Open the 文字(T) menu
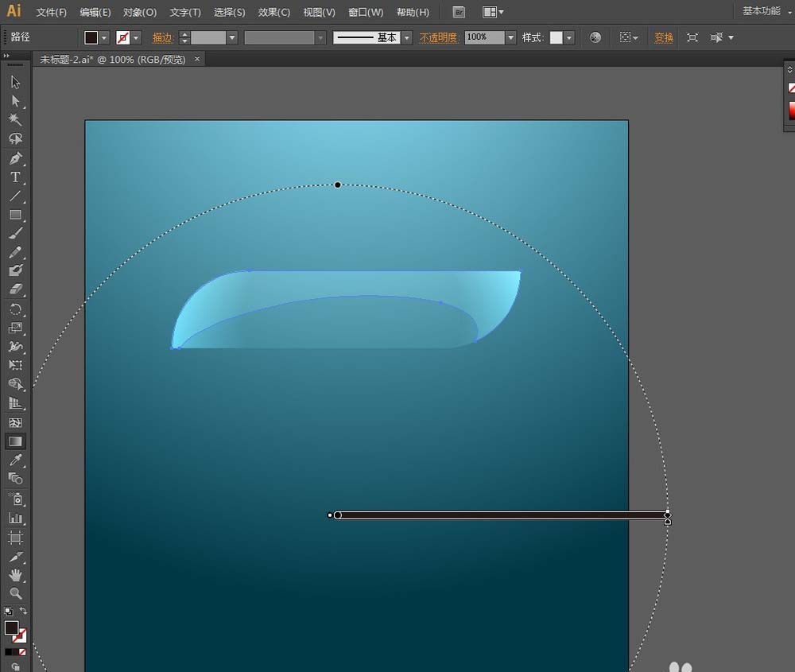Screen dimensions: 795x672 185,12
